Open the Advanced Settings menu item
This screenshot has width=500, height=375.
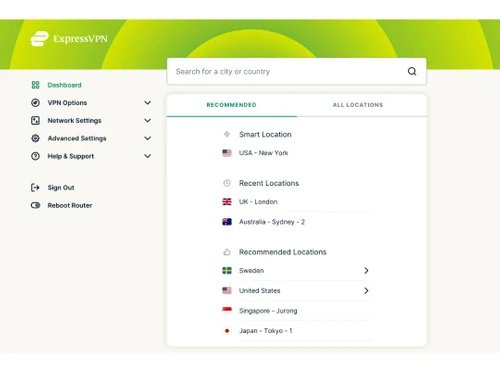coord(77,138)
